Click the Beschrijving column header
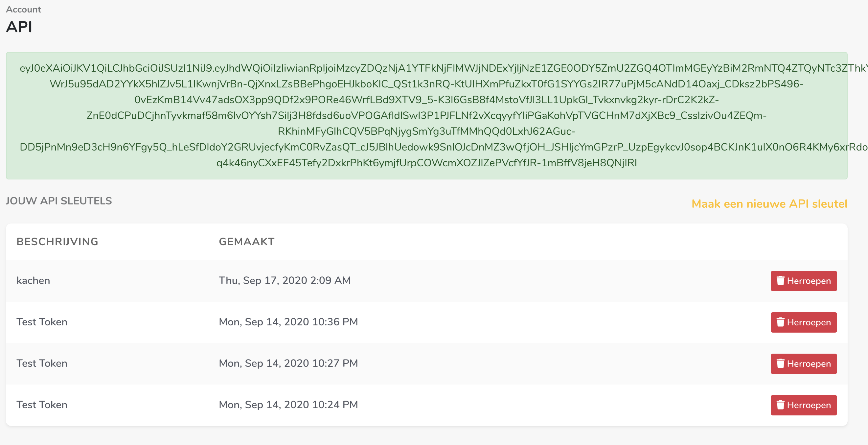The width and height of the screenshot is (868, 445). (x=57, y=241)
